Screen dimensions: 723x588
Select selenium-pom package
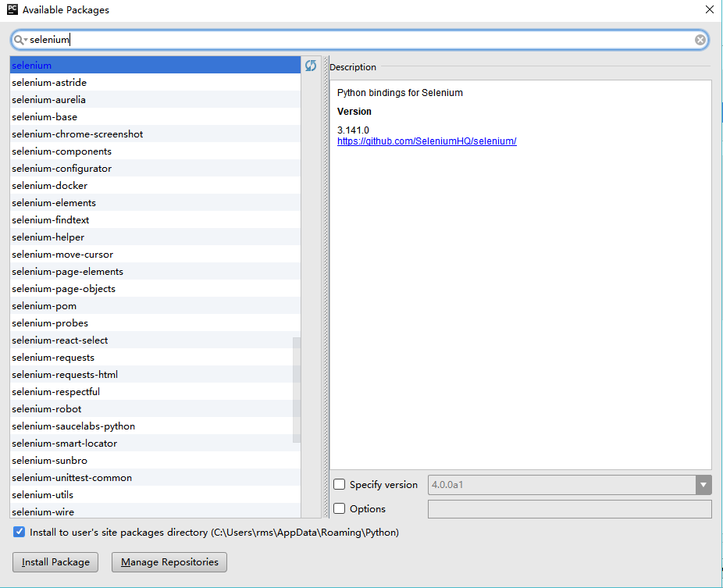coord(155,306)
